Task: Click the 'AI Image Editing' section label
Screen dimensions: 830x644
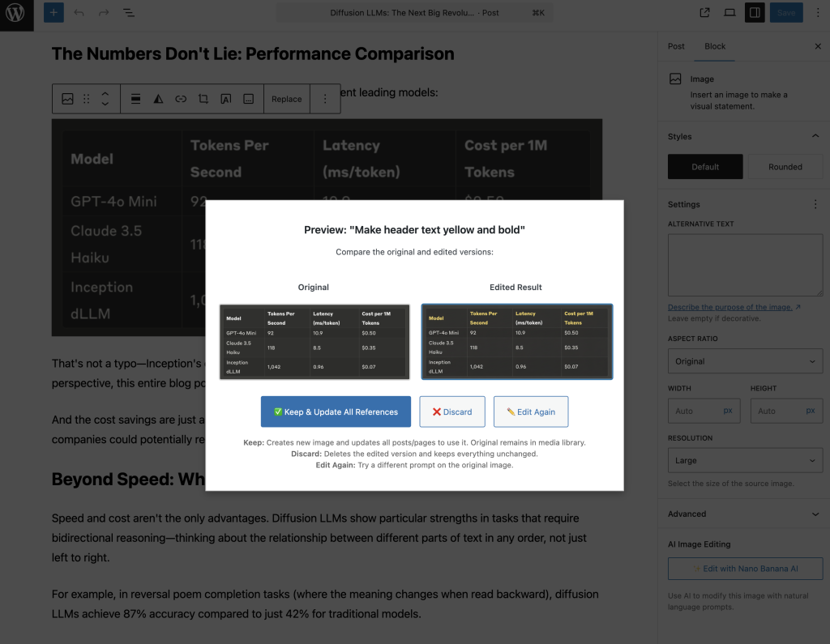Action: click(699, 544)
